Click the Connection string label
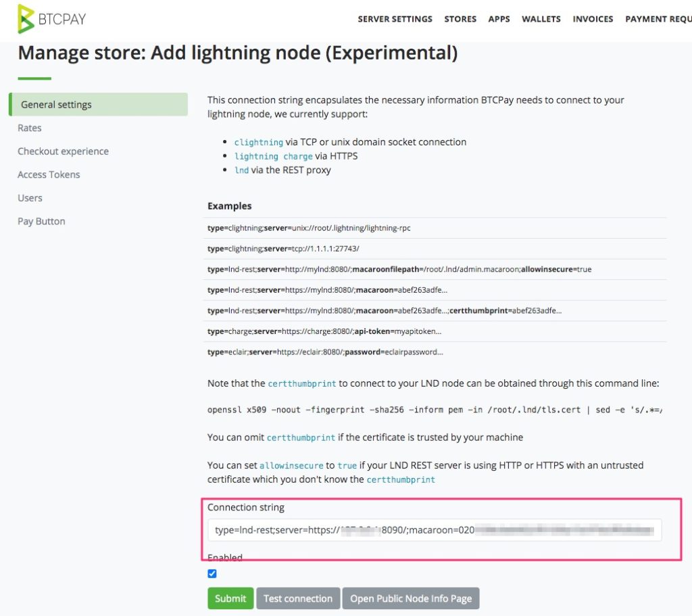692x616 pixels. [246, 507]
